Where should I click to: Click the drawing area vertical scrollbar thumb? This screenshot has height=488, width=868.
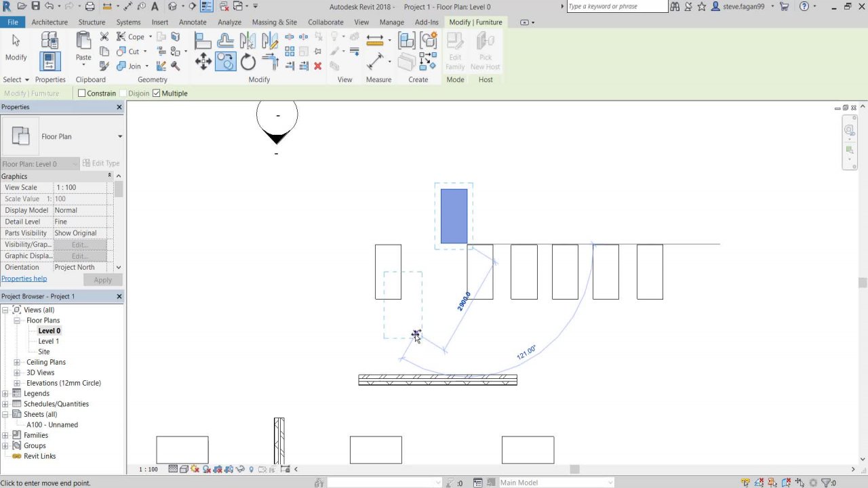[x=863, y=283]
